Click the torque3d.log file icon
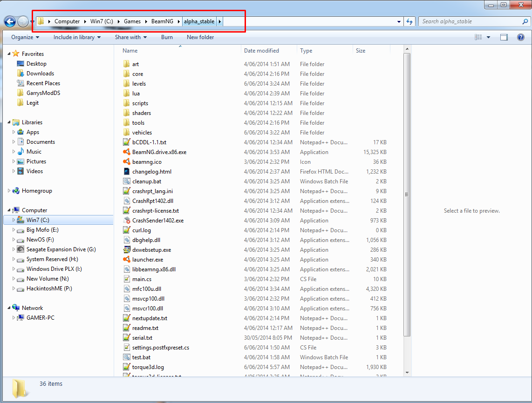The image size is (532, 403). point(127,367)
